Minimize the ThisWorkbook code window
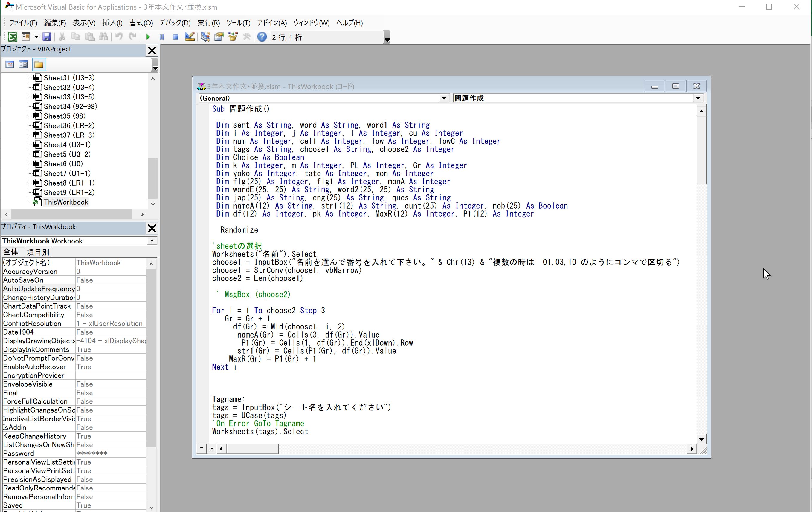Screen dimensions: 812x512 tap(654, 86)
